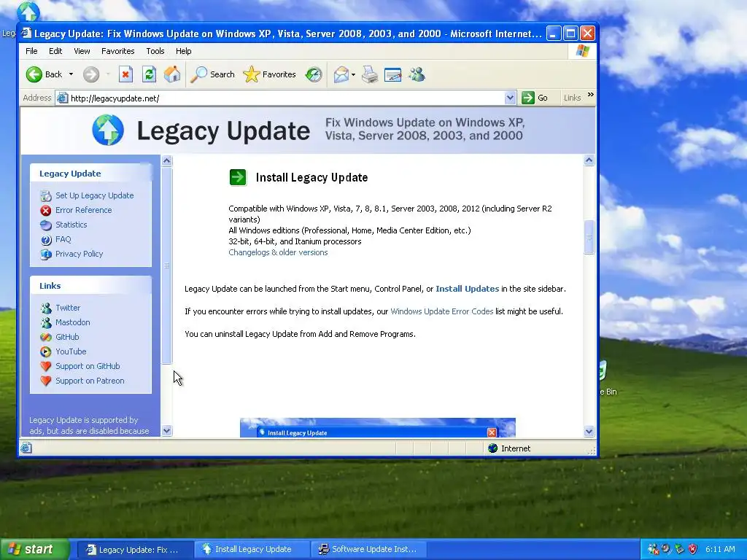Open the Tools menu

click(155, 51)
